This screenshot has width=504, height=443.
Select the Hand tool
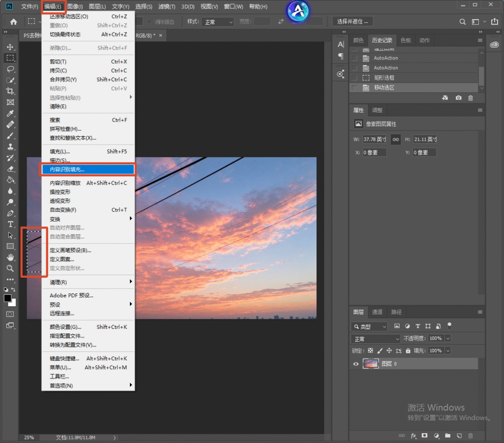[x=10, y=257]
